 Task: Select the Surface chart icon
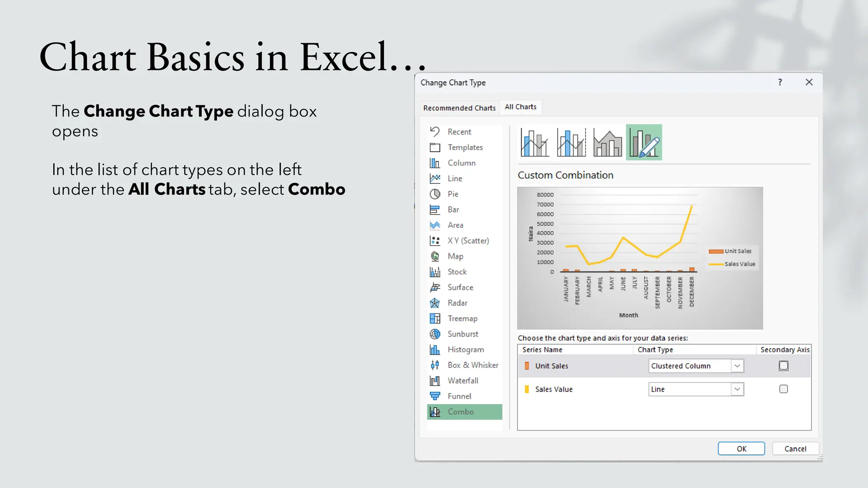[435, 287]
